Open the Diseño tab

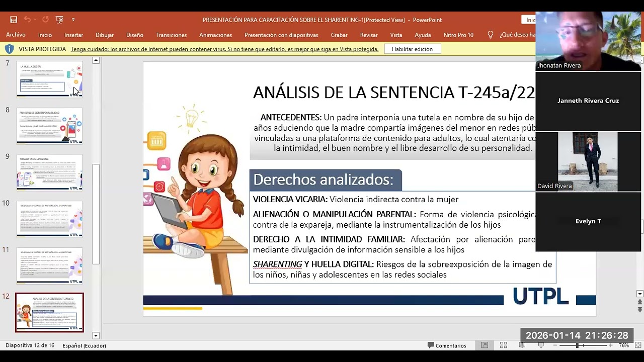pos(134,35)
